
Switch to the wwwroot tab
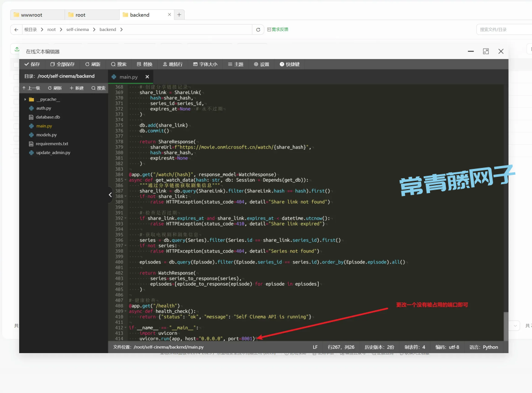point(32,15)
